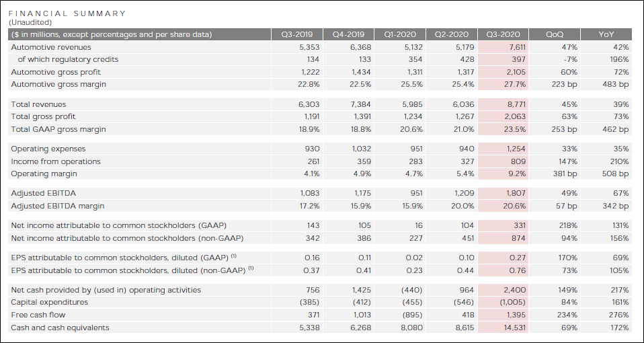The image size is (644, 343).
Task: Select the Income from operations label
Action: (x=56, y=161)
